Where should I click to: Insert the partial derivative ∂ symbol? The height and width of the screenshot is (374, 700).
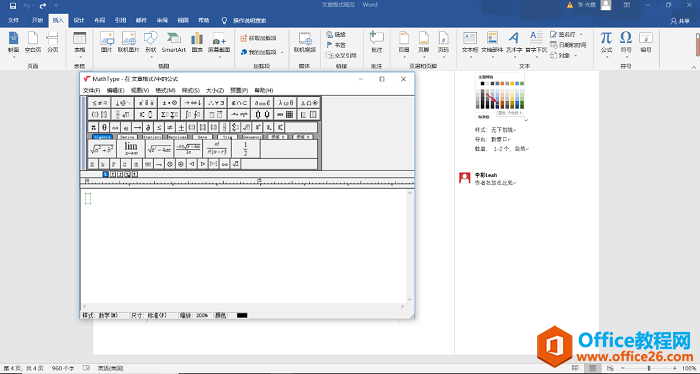coord(148,128)
